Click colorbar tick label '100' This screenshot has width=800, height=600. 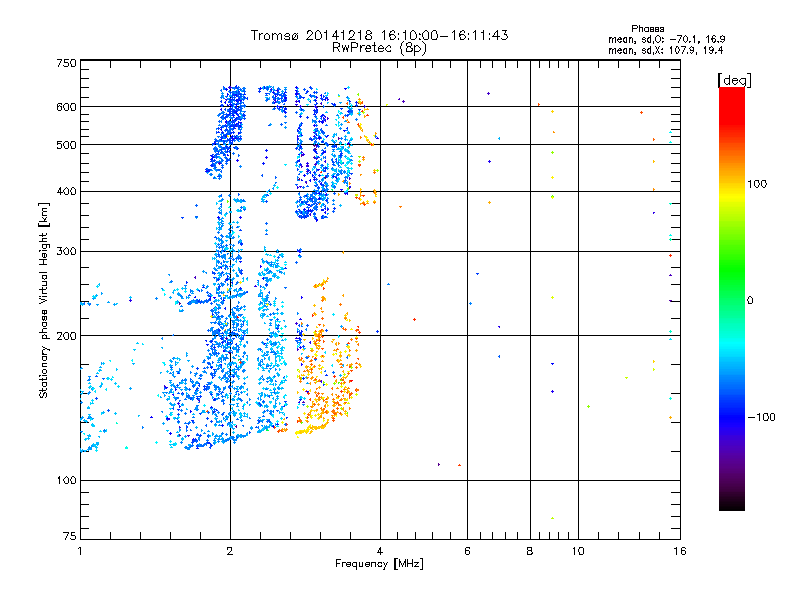[757, 184]
